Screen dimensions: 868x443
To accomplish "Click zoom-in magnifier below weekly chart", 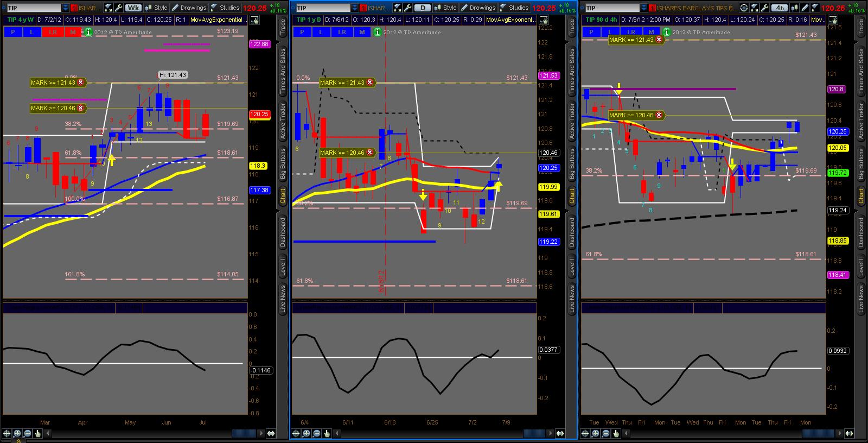I will [17, 433].
